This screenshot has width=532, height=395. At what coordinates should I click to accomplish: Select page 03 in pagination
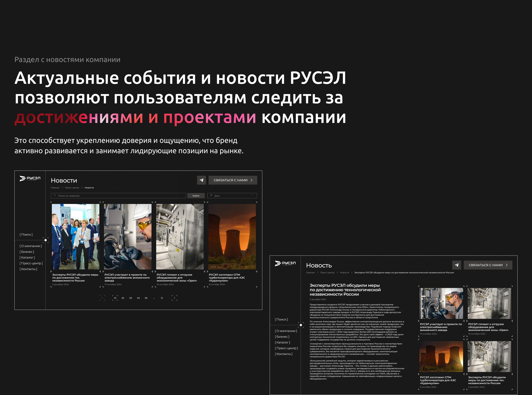tap(131, 298)
